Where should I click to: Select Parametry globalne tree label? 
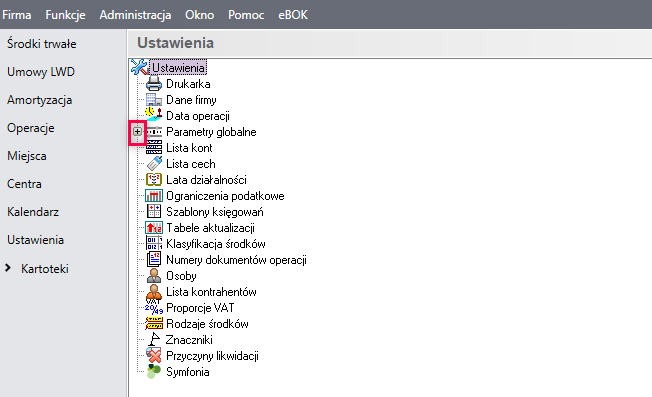[211, 132]
